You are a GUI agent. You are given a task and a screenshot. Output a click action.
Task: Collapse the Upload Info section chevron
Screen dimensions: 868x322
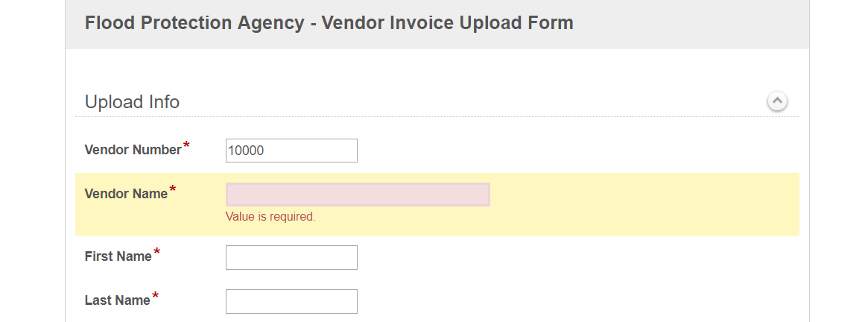pyautogui.click(x=777, y=101)
